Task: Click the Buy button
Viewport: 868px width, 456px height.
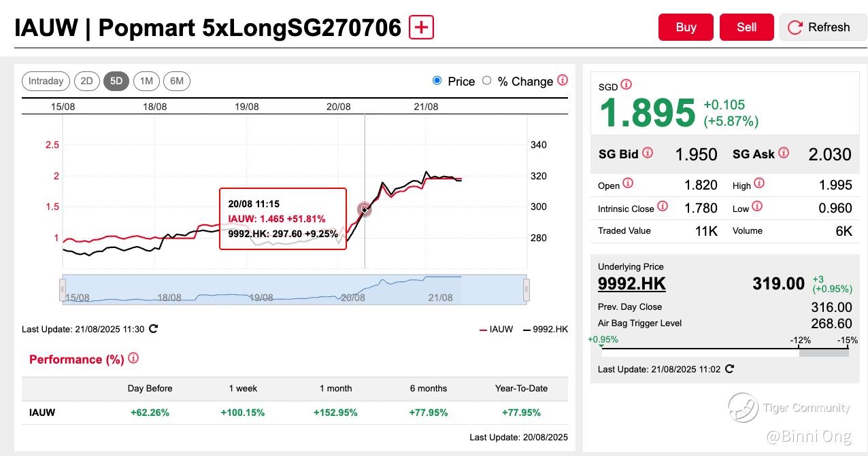Action: tap(686, 27)
